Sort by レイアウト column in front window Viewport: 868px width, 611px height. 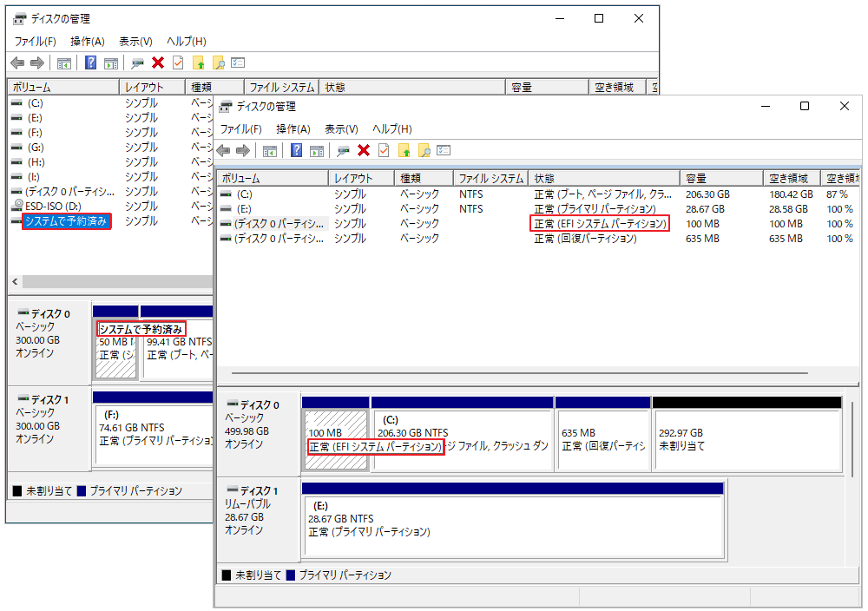[x=361, y=178]
